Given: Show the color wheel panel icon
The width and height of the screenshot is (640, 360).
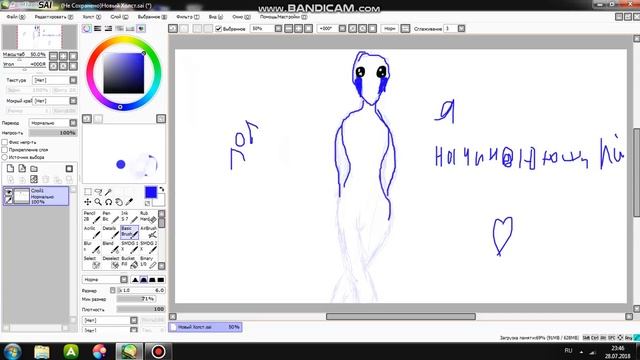Looking at the screenshot, I should pos(87,29).
